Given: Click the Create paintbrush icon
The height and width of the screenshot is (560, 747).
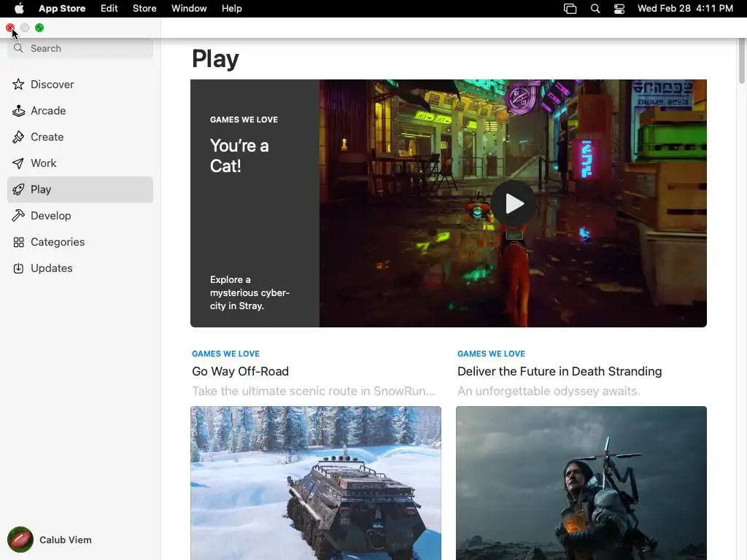Looking at the screenshot, I should coord(18,137).
